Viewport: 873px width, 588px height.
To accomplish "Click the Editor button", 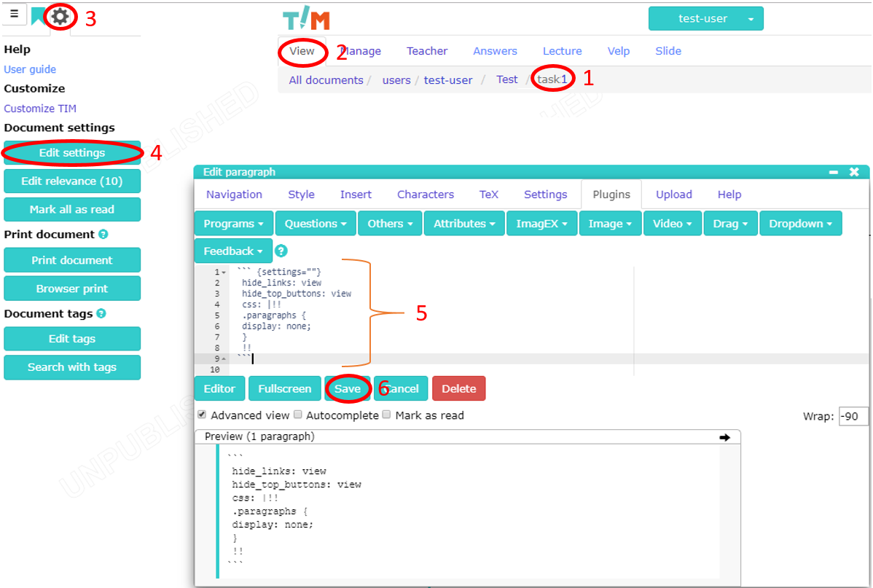I will click(x=220, y=388).
